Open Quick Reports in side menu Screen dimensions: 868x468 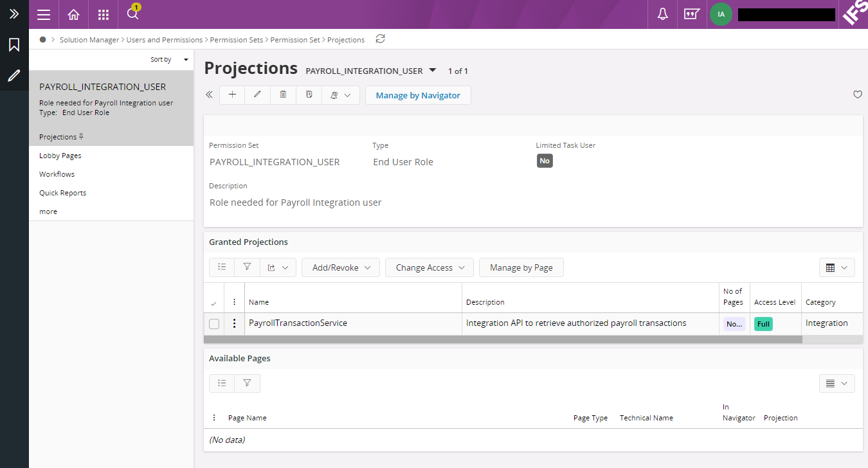(62, 193)
